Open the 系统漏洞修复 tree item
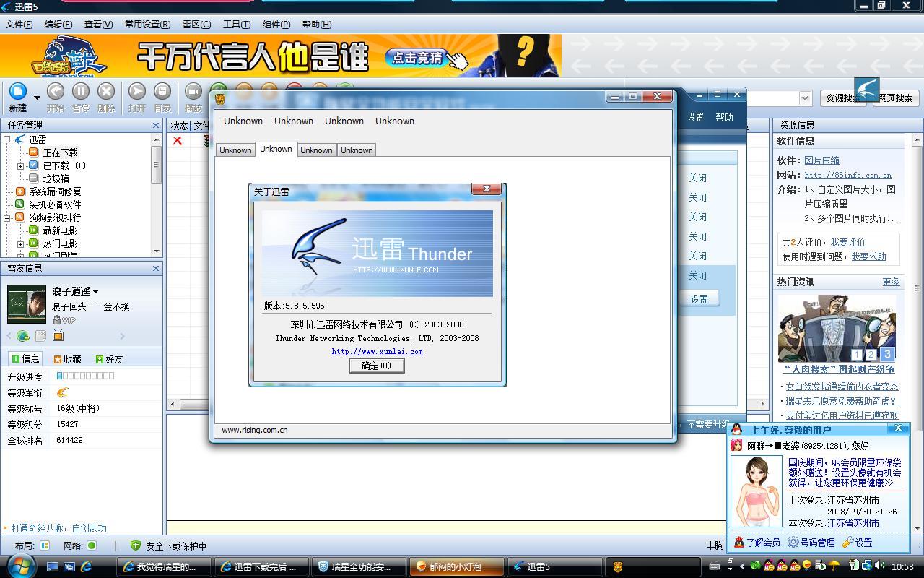924x578 pixels. point(55,191)
